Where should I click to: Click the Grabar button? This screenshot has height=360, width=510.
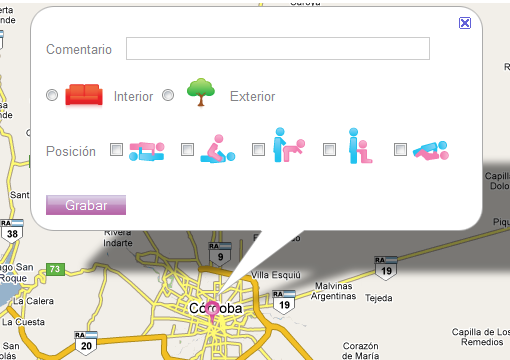(x=86, y=205)
